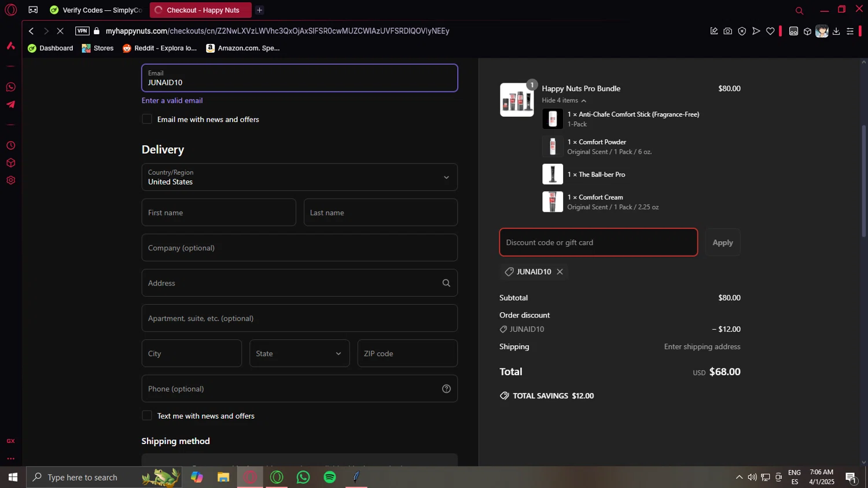
Task: Open GX Corner gamepad icon
Action: coord(33,10)
